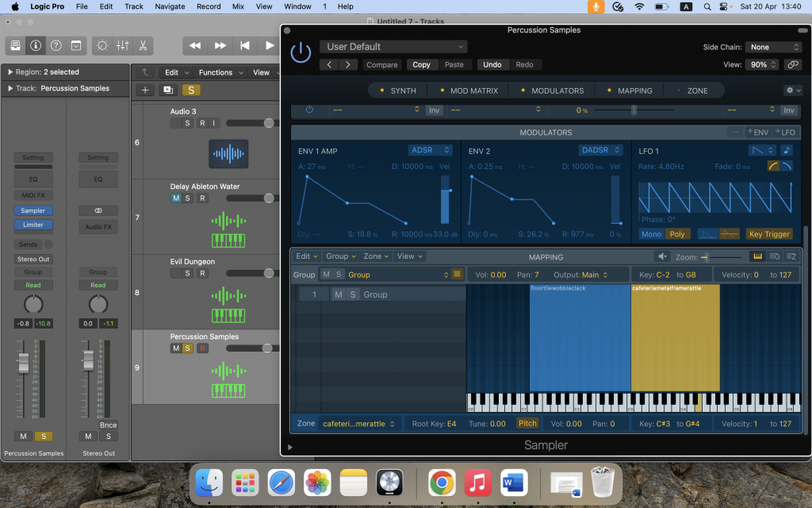Select the LFO 1 bipolar mode icon
This screenshot has height=508, width=812.
[730, 234]
